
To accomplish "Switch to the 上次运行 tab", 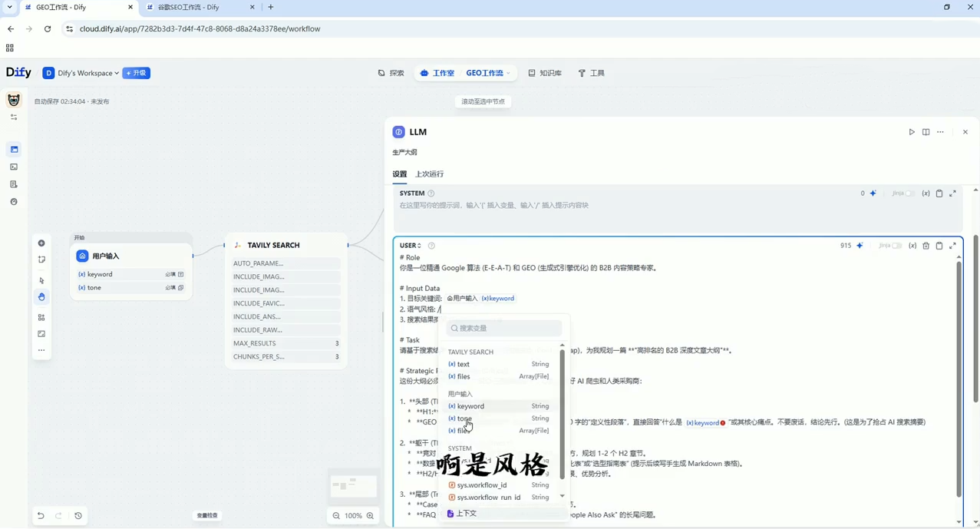I will [x=429, y=174].
